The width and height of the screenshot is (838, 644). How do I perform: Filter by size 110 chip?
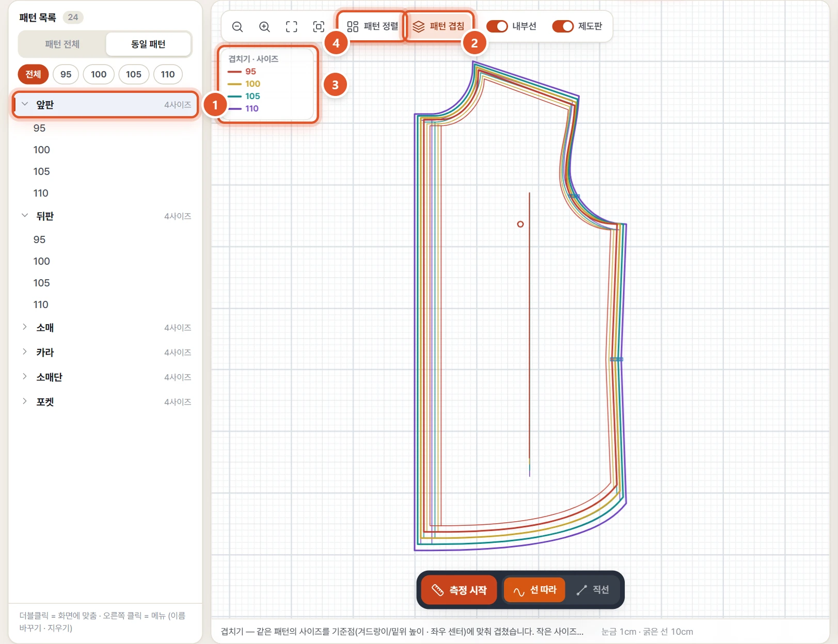click(168, 74)
